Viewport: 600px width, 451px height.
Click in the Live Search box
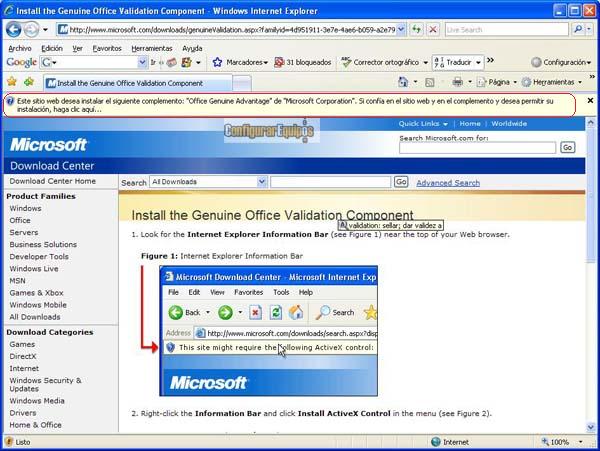coord(507,29)
